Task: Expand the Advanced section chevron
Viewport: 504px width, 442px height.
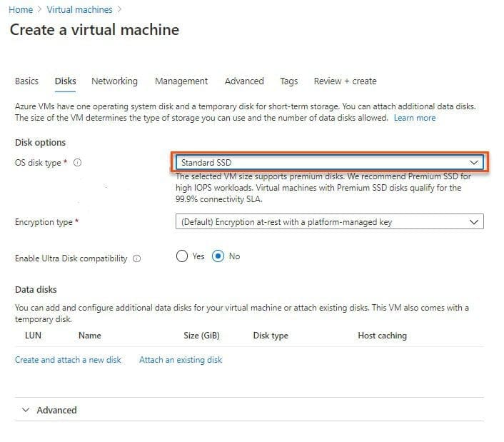Action: [x=26, y=411]
